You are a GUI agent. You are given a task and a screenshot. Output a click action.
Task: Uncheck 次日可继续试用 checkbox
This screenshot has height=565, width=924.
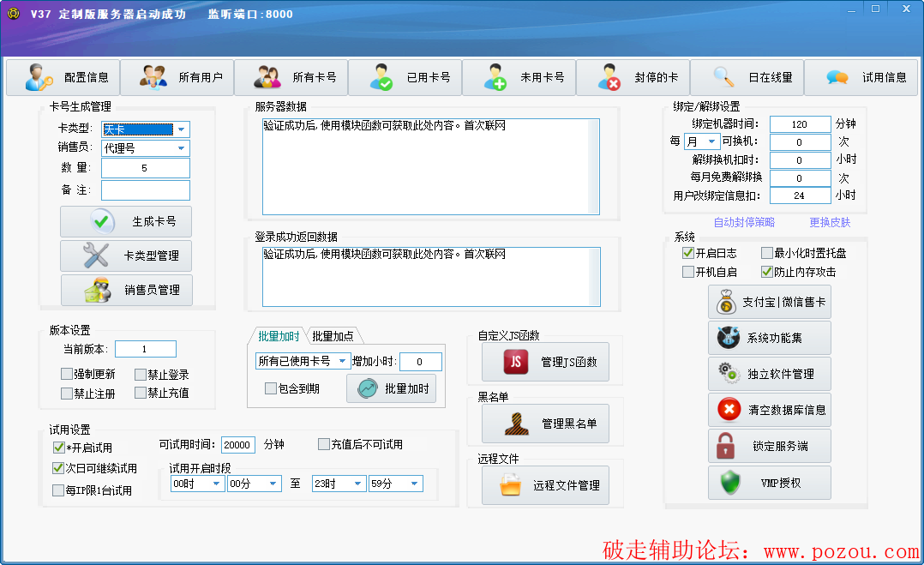57,468
